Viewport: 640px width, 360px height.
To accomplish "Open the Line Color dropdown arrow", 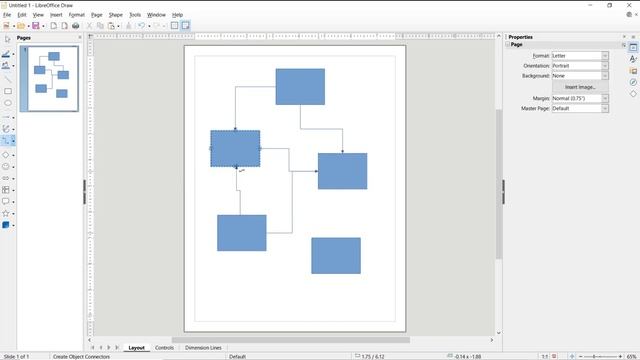I will click(x=13, y=54).
